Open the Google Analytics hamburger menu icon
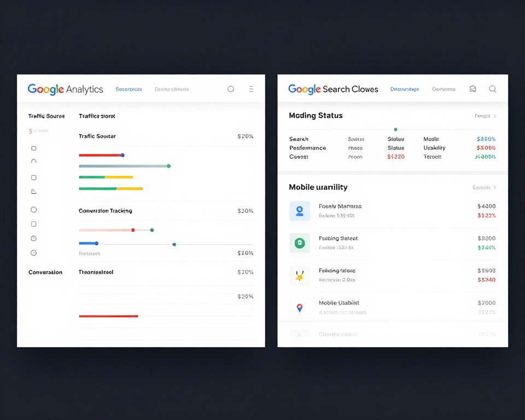525x420 pixels. pyautogui.click(x=251, y=89)
